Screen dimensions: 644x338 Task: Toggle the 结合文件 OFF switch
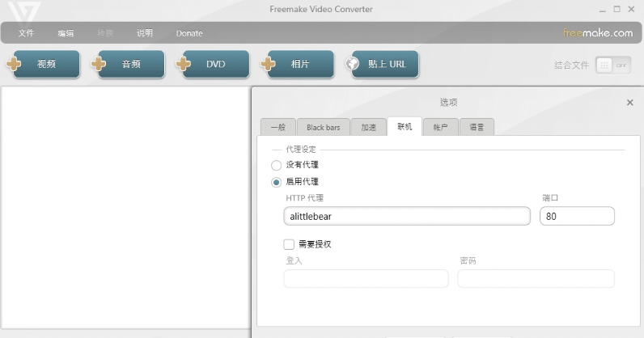(x=613, y=65)
